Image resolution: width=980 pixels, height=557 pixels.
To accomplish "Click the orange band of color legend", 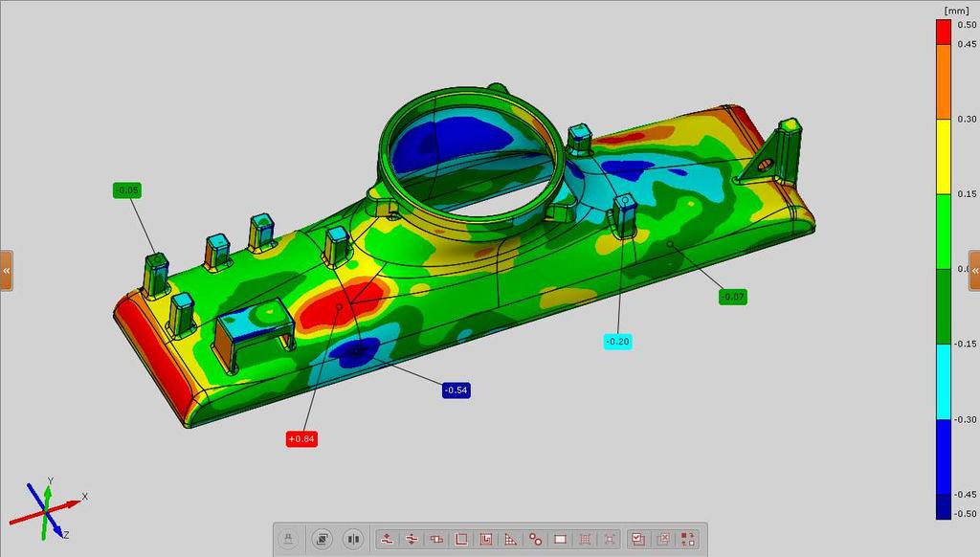I will 943,81.
